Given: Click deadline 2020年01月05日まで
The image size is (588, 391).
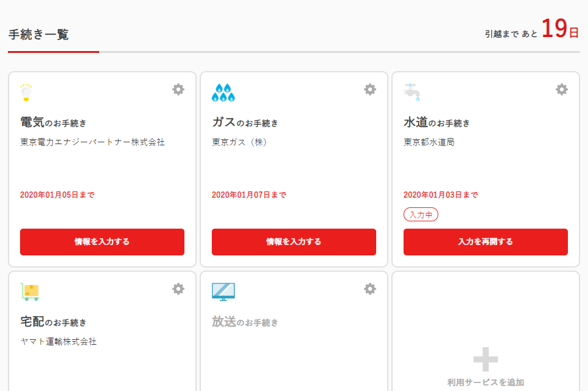Looking at the screenshot, I should 57,195.
